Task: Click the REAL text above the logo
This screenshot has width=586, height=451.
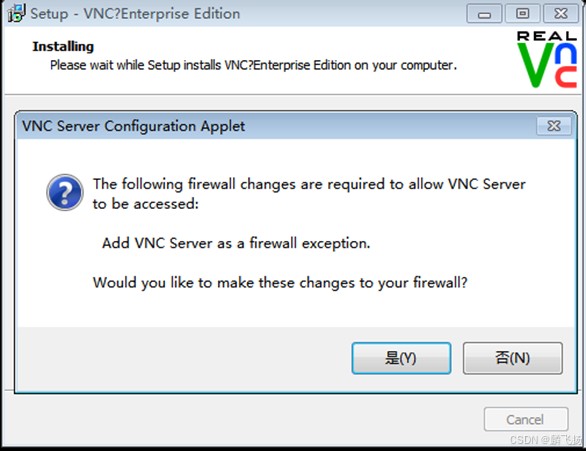Action: click(x=547, y=36)
